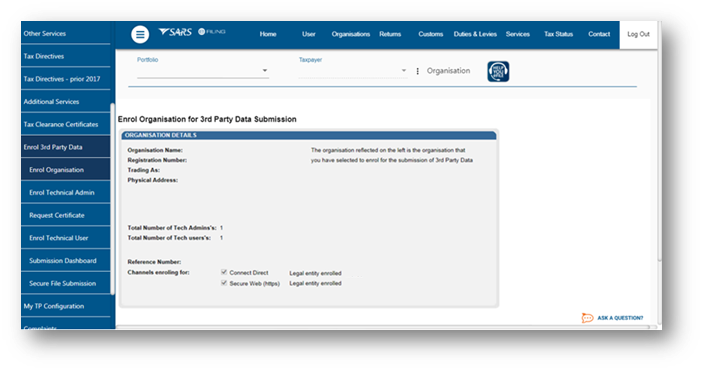Select My TP Configuration in sidebar

(x=66, y=306)
